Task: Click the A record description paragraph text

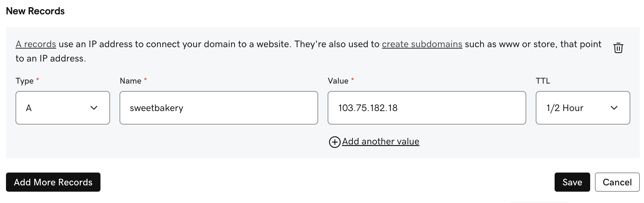Action: (x=308, y=51)
